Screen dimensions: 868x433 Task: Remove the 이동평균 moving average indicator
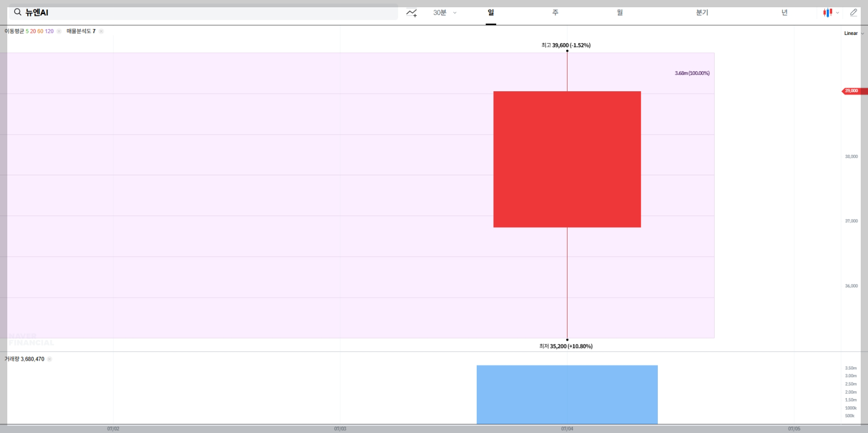[59, 31]
